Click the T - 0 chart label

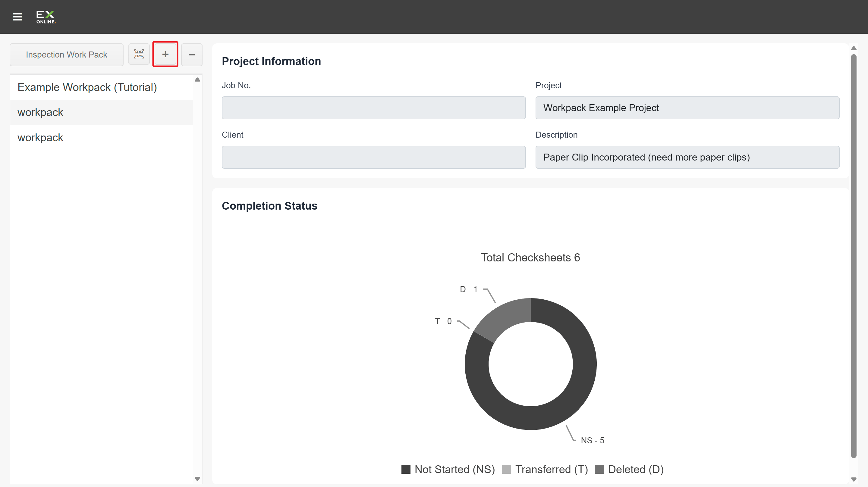pos(443,321)
